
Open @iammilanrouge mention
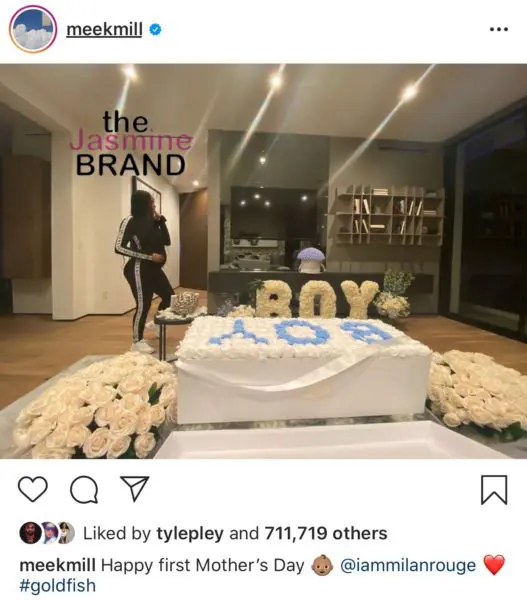[408, 565]
